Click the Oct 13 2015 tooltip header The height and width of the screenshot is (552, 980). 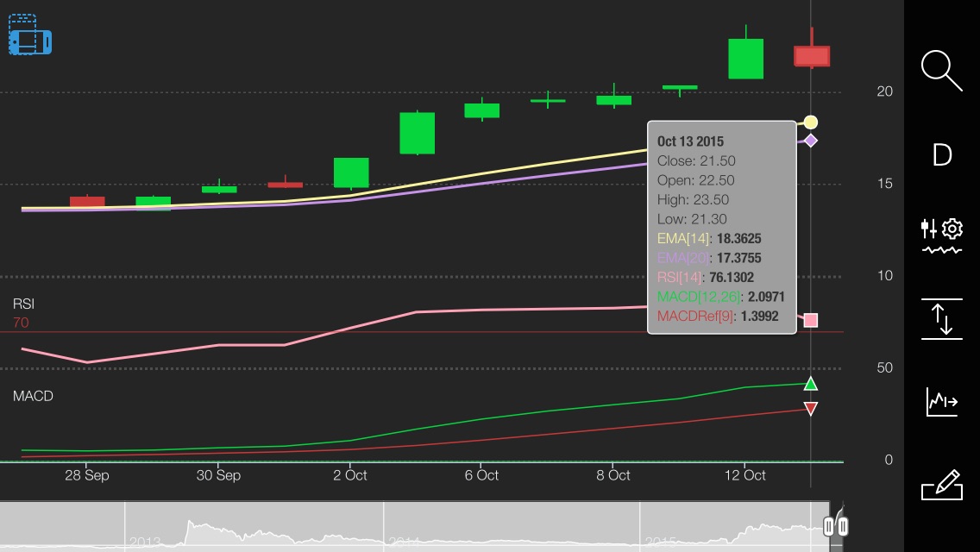(690, 141)
